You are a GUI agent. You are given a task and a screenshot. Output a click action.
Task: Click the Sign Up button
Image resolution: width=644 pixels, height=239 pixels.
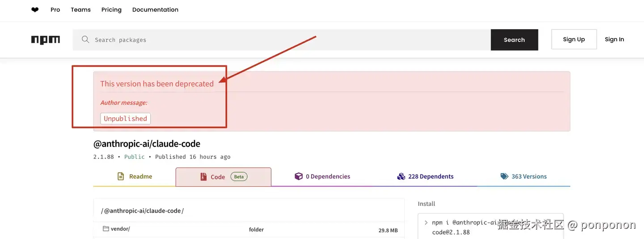[x=574, y=39]
